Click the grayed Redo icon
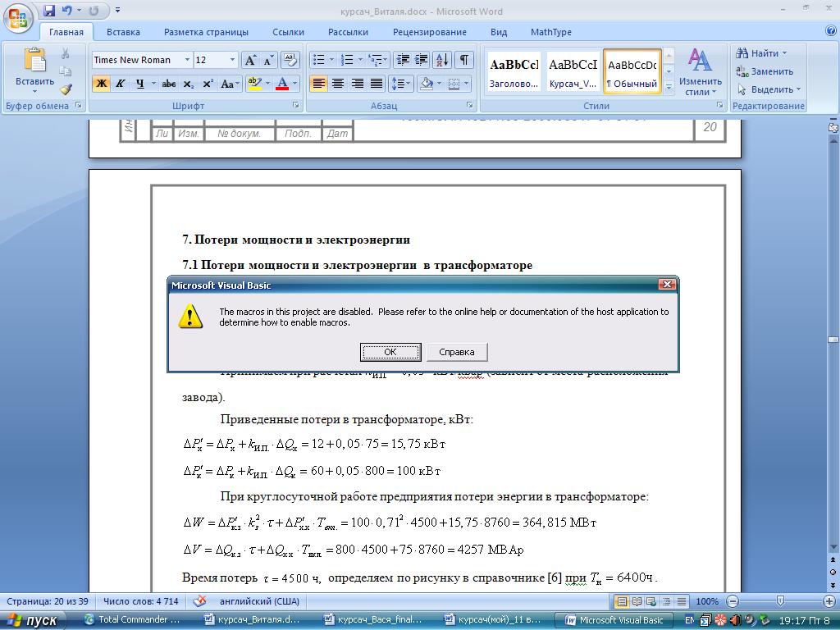The image size is (840, 630). click(94, 10)
